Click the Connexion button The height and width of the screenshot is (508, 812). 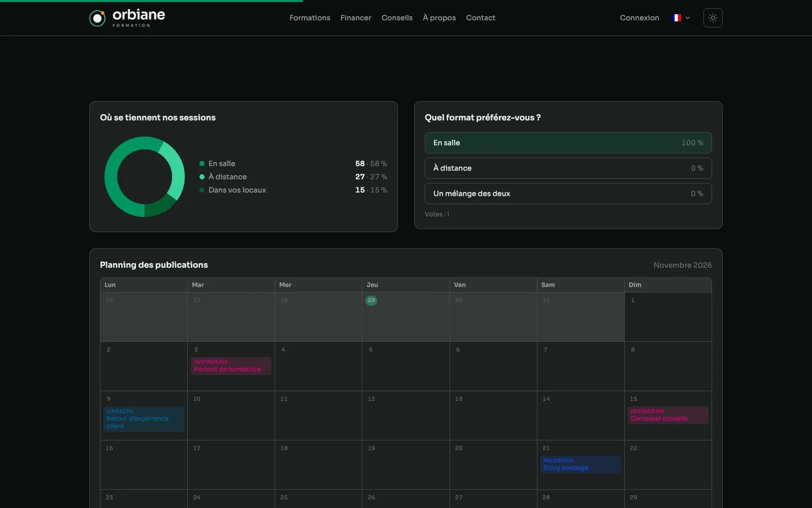tap(639, 18)
